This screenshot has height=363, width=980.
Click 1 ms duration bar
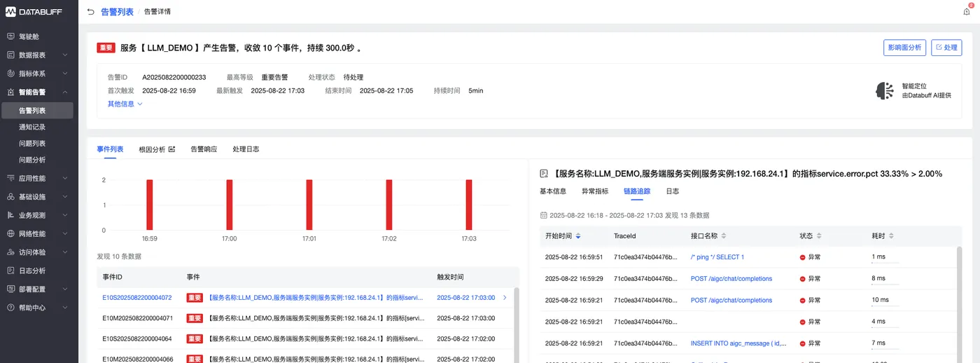885,263
